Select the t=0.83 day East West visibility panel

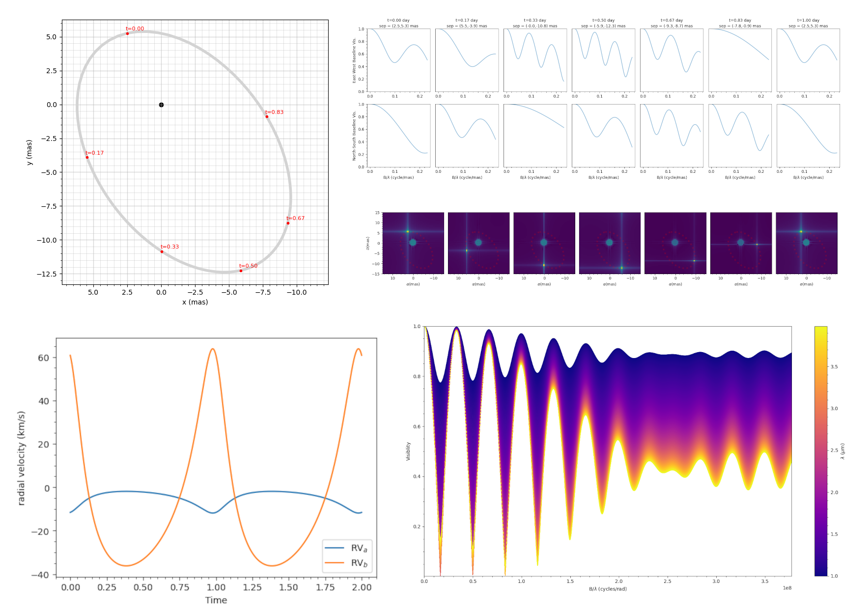740,60
